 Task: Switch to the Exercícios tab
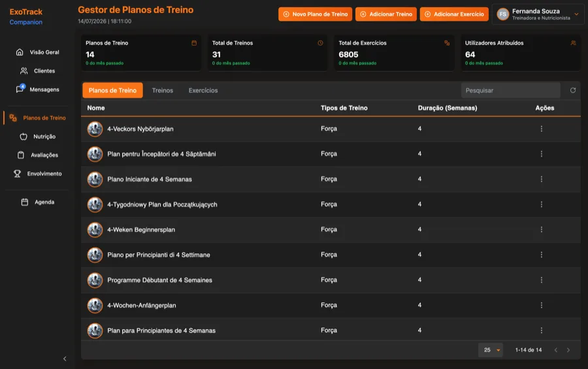(x=203, y=90)
